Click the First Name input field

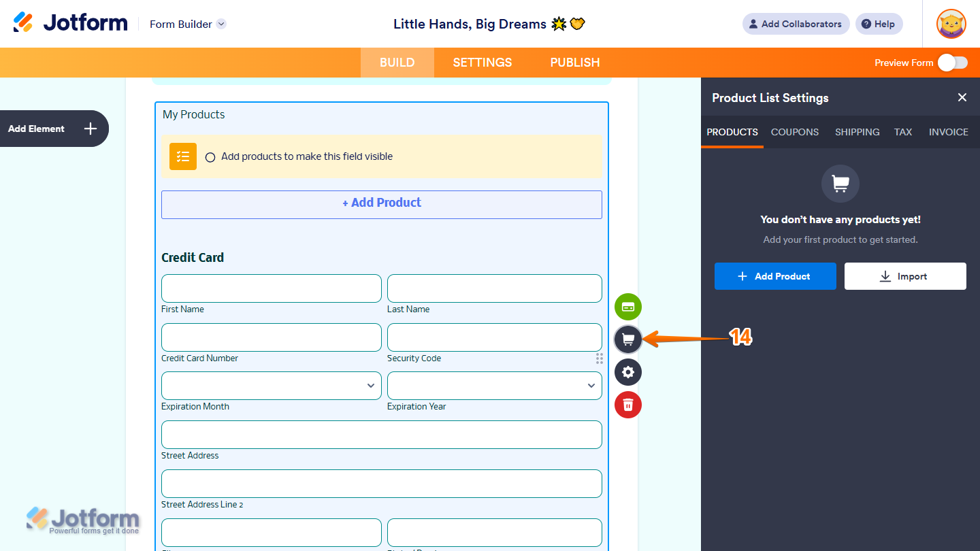coord(272,288)
